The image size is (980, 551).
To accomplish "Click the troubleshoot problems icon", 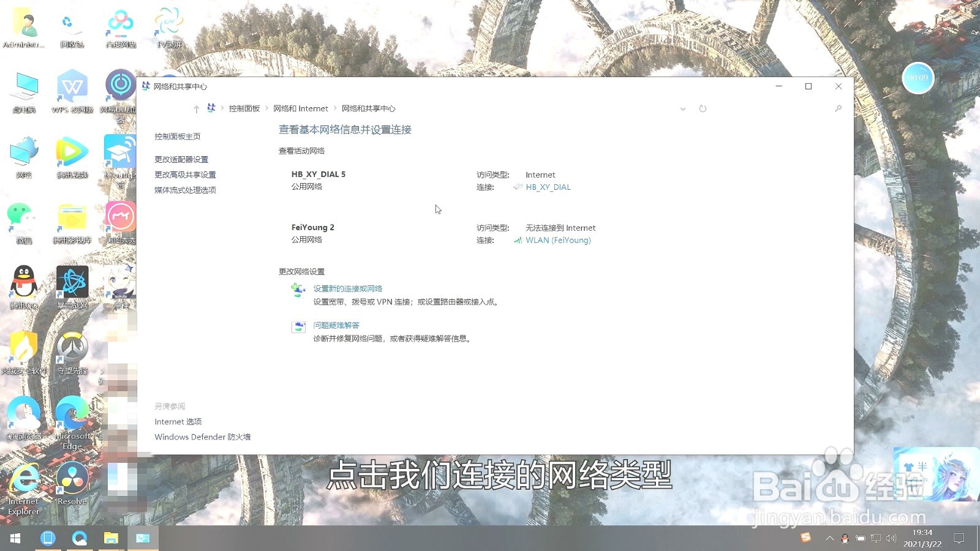I will [298, 326].
